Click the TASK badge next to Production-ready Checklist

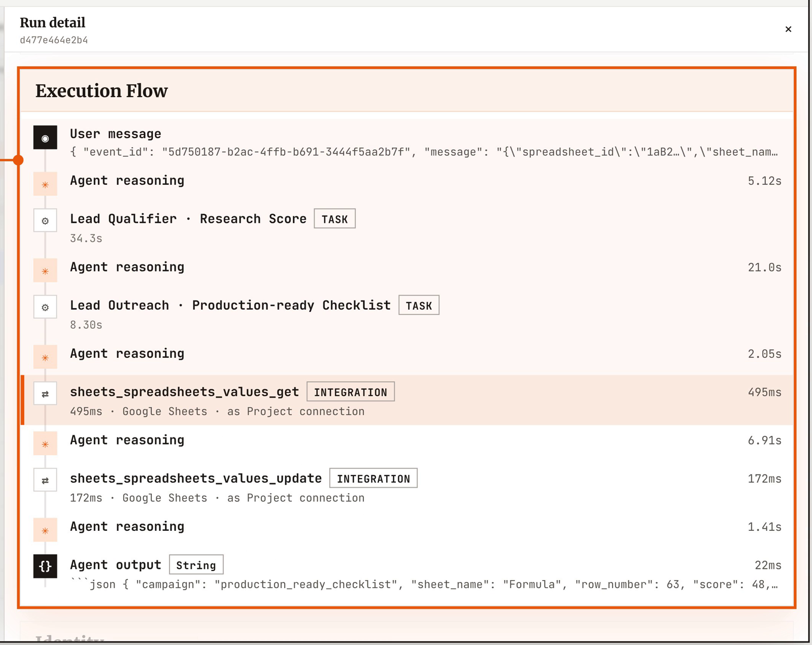tap(419, 305)
